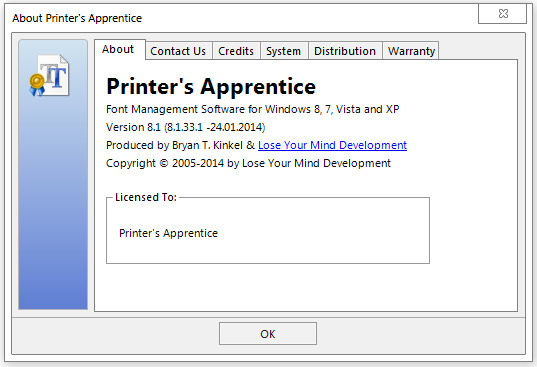The height and width of the screenshot is (367, 537).
Task: Close the About Printer's Apprentice dialog
Action: [502, 14]
